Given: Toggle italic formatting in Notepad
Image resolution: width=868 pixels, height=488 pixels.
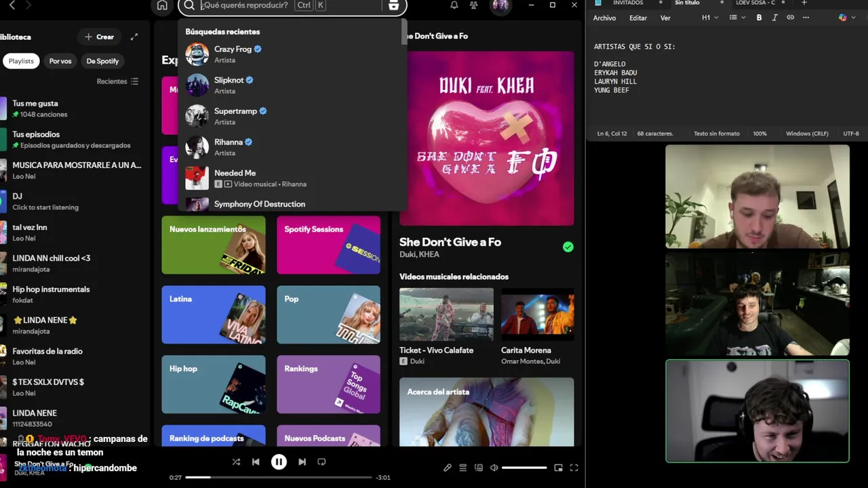Looking at the screenshot, I should click(774, 18).
